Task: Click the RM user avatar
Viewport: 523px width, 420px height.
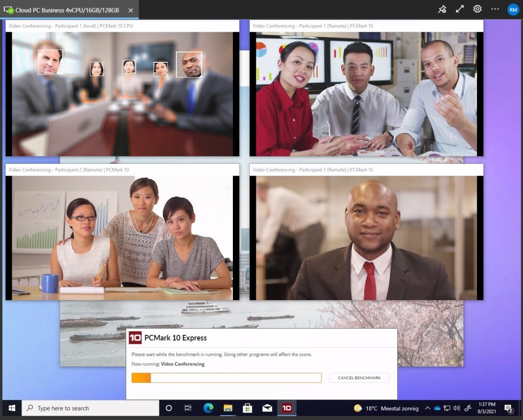Action: 513,10
